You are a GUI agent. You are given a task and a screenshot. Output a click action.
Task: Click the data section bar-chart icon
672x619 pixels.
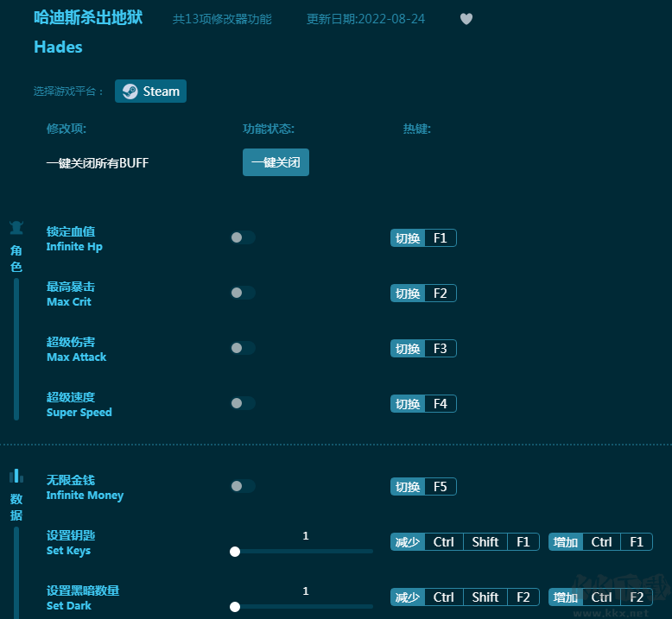(16, 476)
